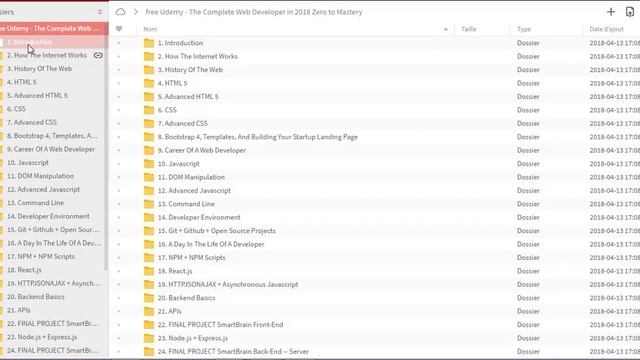Click the import-to-cloud icon at top right

(x=630, y=12)
